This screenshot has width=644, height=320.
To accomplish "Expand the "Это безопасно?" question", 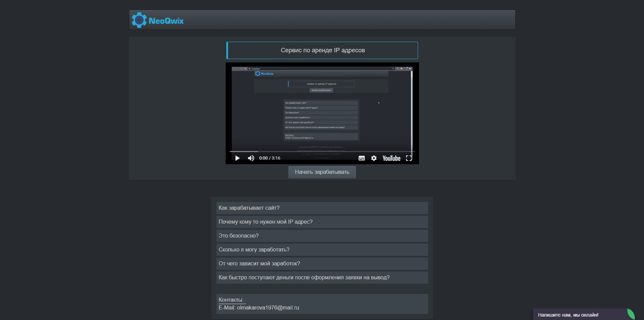I will (322, 236).
